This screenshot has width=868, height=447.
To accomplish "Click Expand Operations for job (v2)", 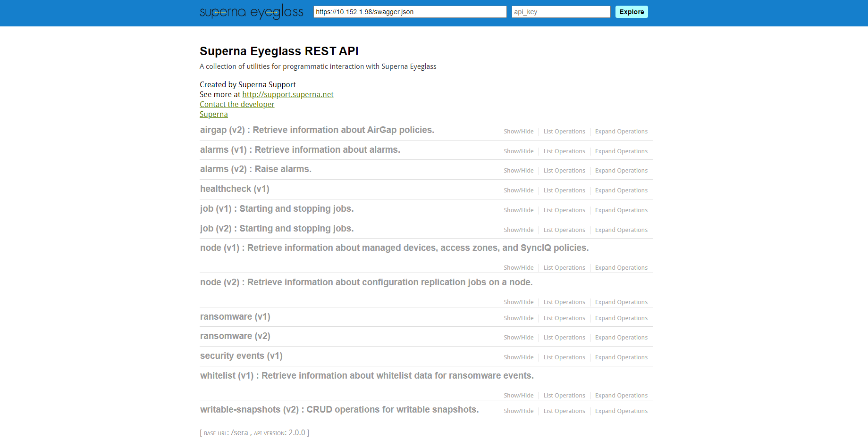I will coord(621,230).
